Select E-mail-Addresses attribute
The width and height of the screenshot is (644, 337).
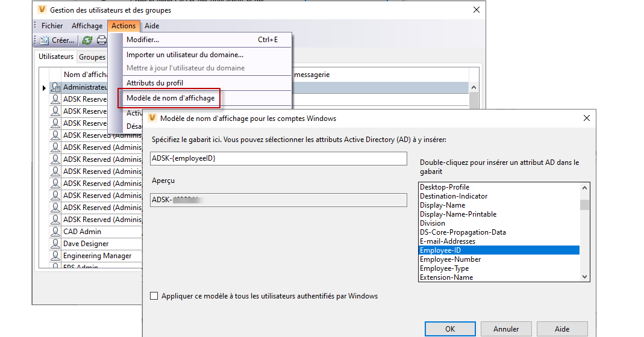(x=499, y=241)
